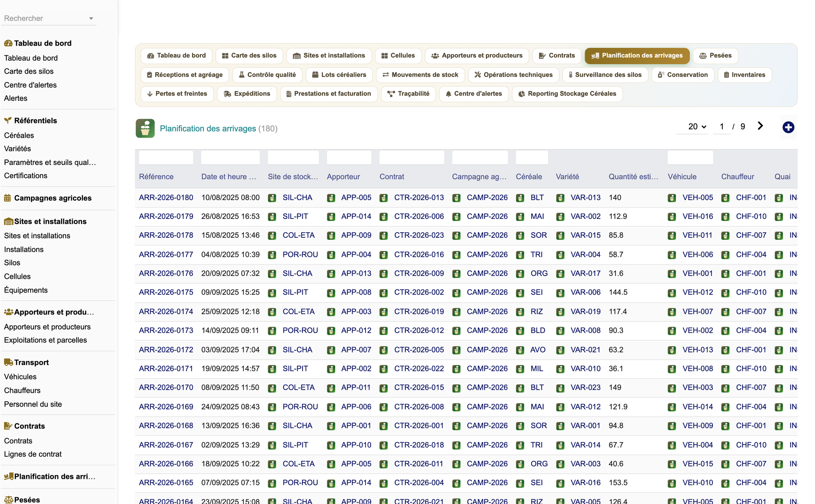The height and width of the screenshot is (504, 815).
Task: Click the green icon beside TRI in row ARR-2026-0177
Action: pos(520,255)
